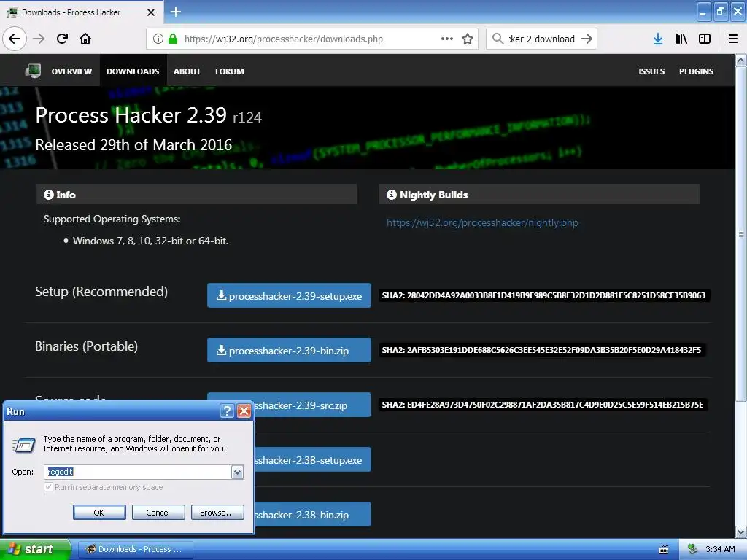
Task: Click the Open field containing regedit
Action: [138, 472]
